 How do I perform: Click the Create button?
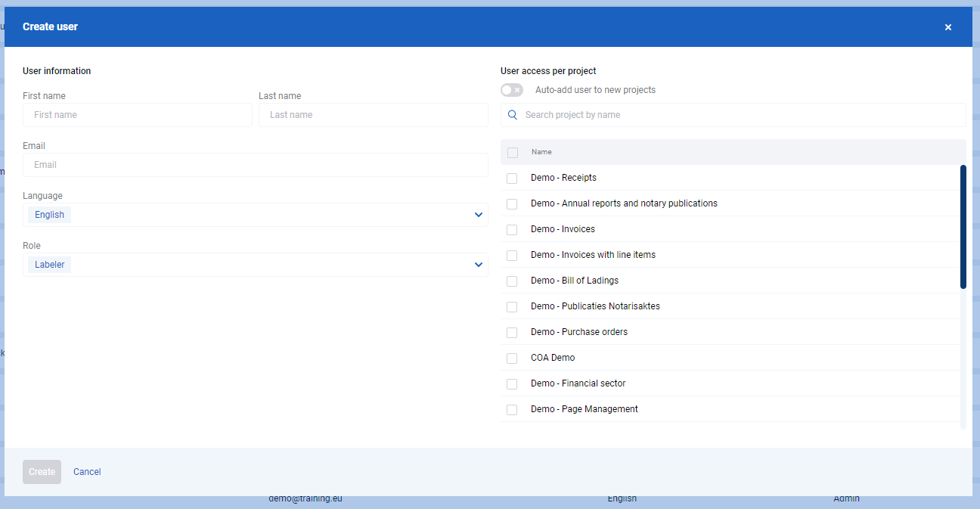[42, 472]
